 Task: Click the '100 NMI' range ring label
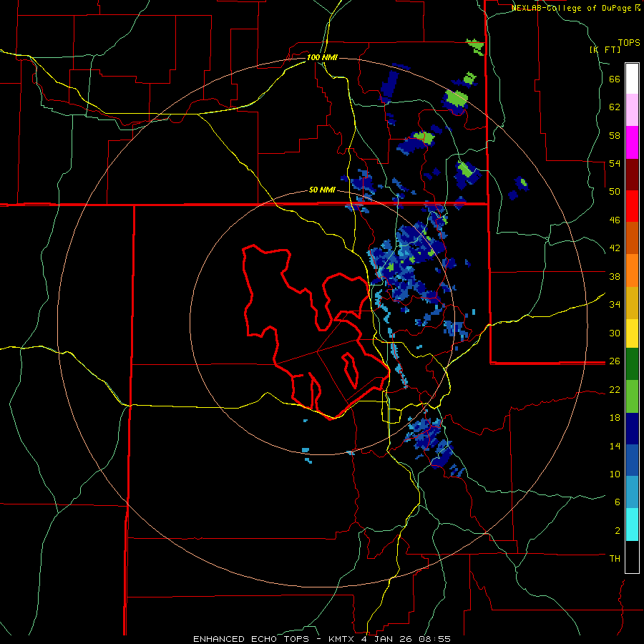[x=323, y=57]
